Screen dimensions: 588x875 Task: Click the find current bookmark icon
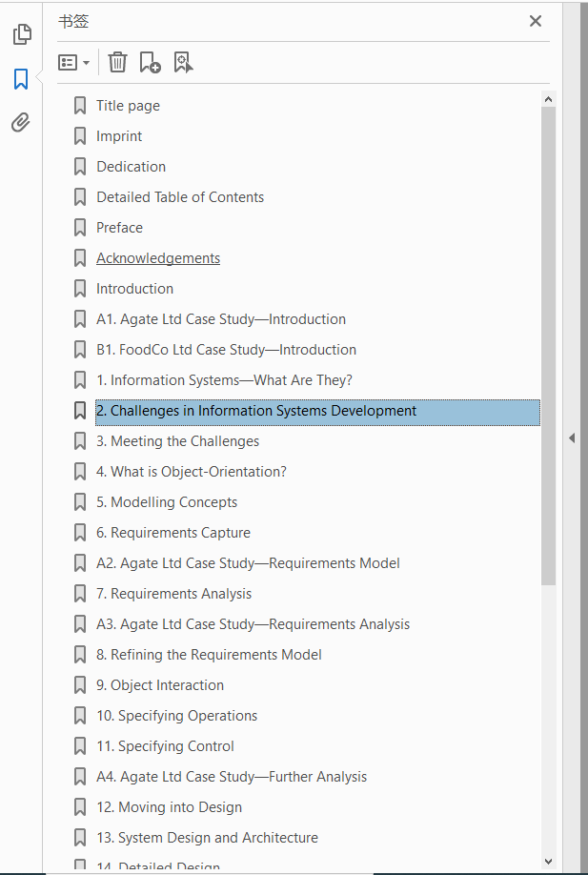click(183, 63)
